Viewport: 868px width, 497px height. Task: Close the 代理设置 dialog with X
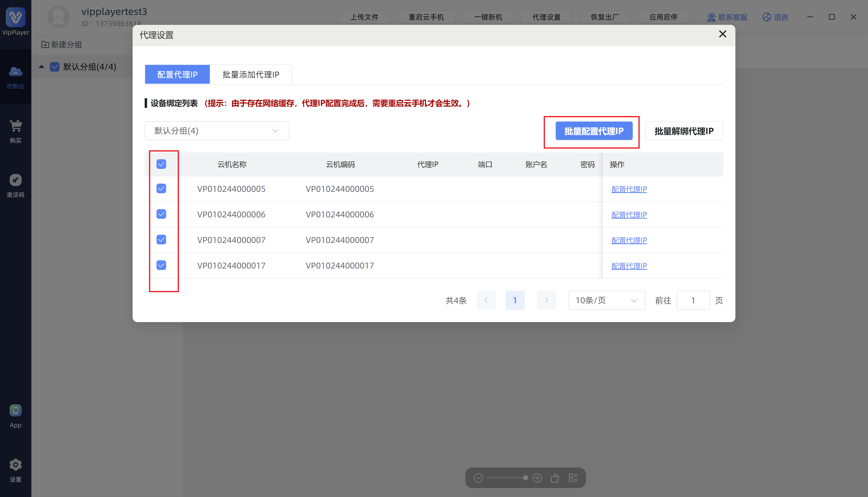click(722, 34)
